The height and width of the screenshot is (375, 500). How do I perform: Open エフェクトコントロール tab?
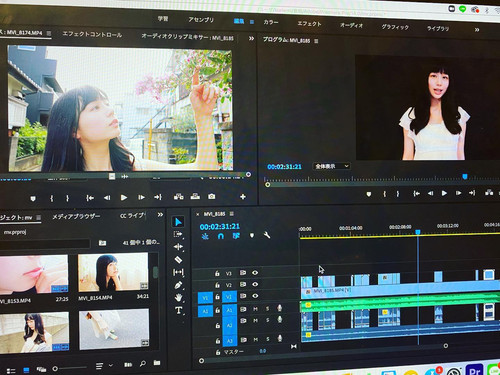click(92, 34)
